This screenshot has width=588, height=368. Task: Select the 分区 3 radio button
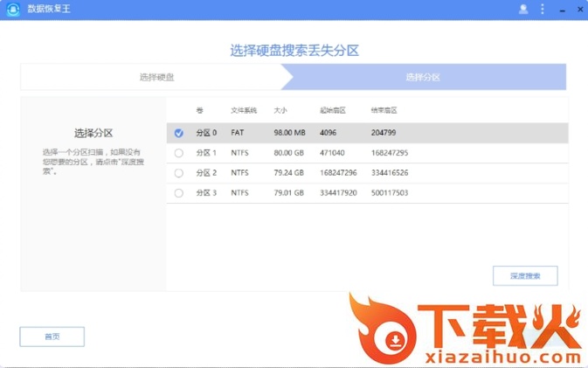(x=179, y=193)
